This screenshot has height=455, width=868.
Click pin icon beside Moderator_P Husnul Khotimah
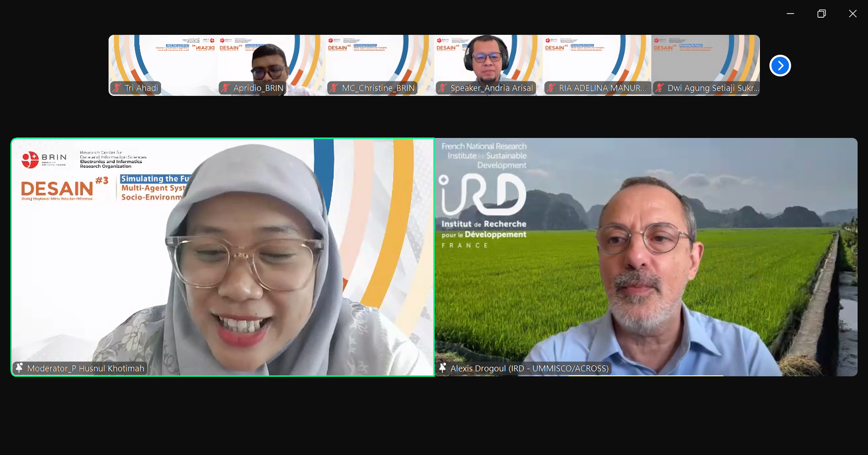(19, 368)
